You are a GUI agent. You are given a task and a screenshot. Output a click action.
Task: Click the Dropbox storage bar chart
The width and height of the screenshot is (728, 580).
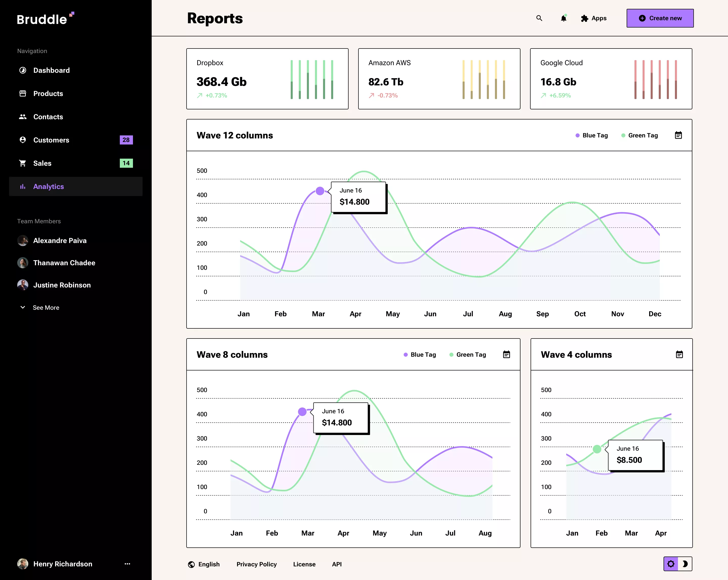[311, 79]
